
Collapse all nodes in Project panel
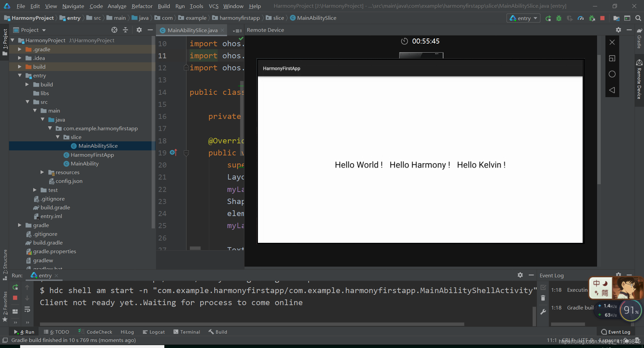pos(125,30)
